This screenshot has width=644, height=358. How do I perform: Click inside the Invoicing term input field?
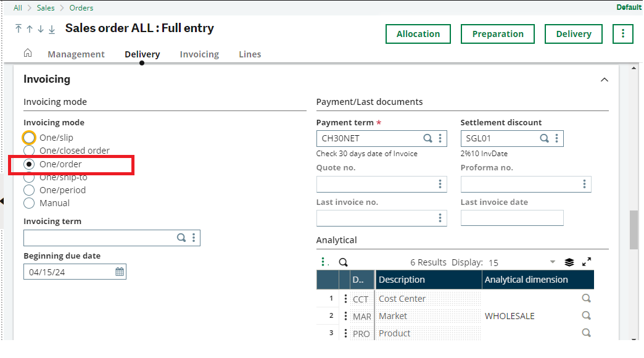click(93, 238)
